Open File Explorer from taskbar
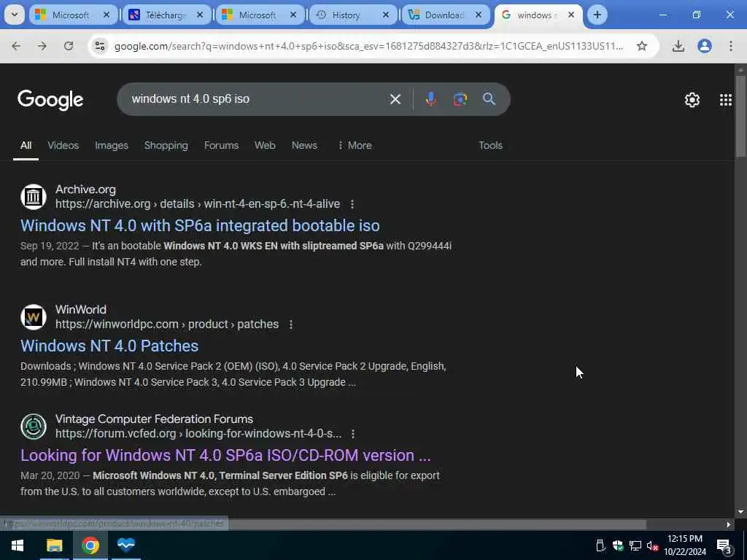This screenshot has height=560, width=747. click(54, 545)
